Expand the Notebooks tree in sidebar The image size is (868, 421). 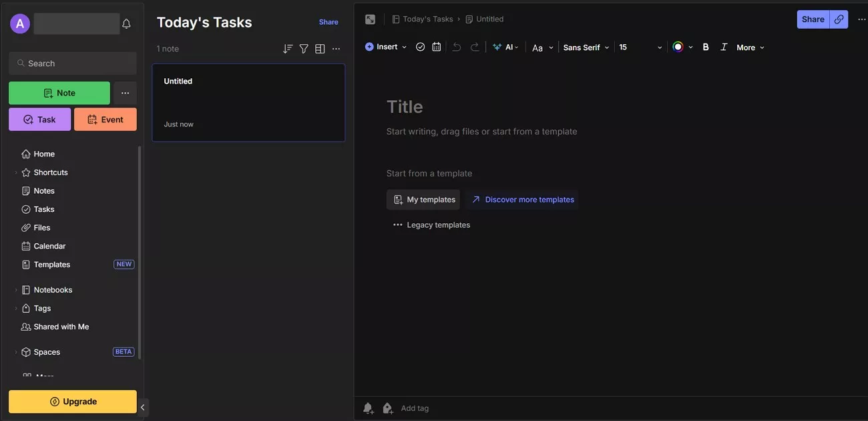(x=16, y=290)
